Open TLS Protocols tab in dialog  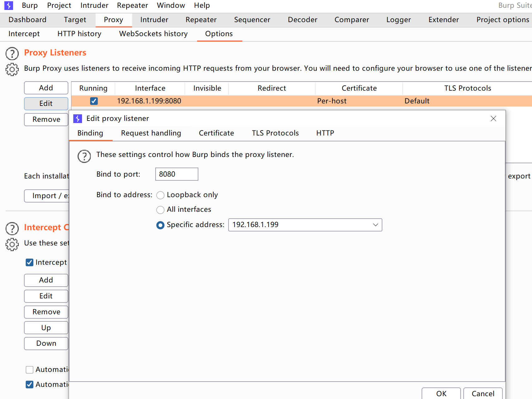pos(275,133)
